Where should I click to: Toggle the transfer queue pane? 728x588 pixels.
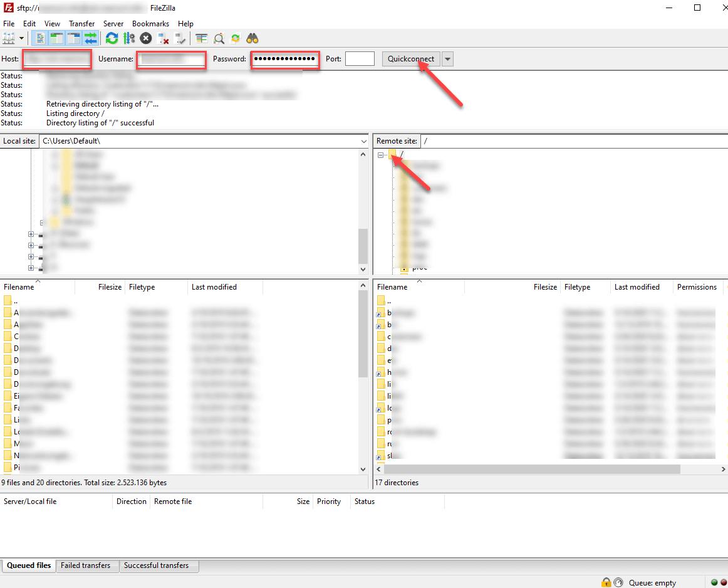click(89, 38)
